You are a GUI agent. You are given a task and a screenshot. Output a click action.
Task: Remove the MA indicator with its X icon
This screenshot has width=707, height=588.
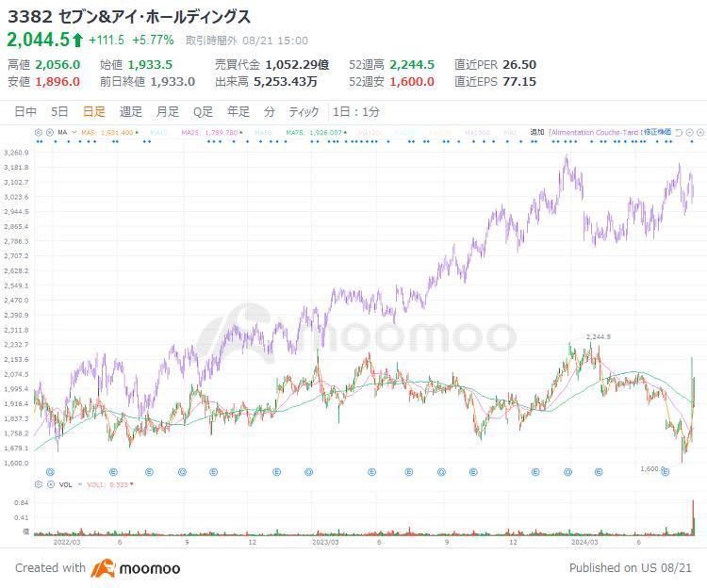coord(50,133)
